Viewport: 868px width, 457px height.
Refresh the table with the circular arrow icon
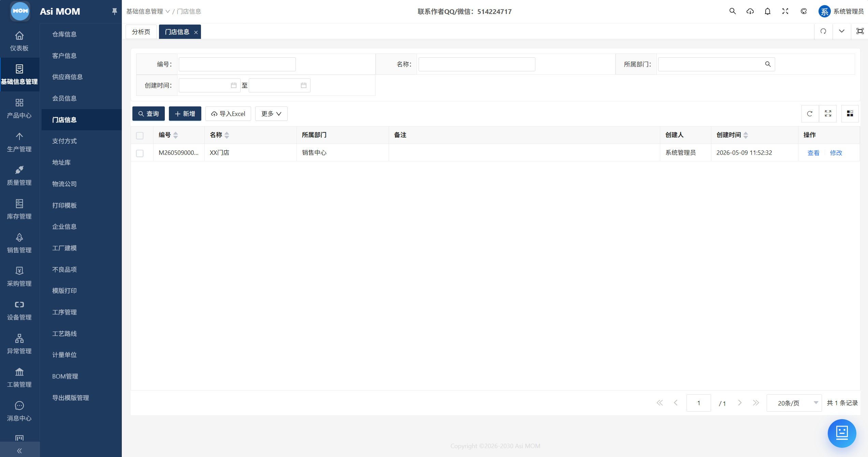coord(810,114)
